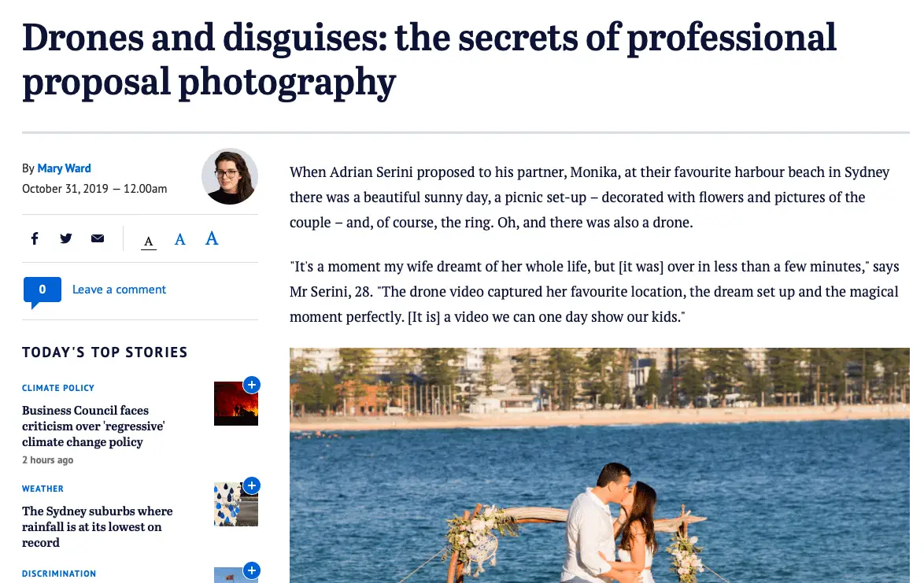The image size is (924, 583).
Task: Click the beach proposal kiss photo
Action: (599, 465)
